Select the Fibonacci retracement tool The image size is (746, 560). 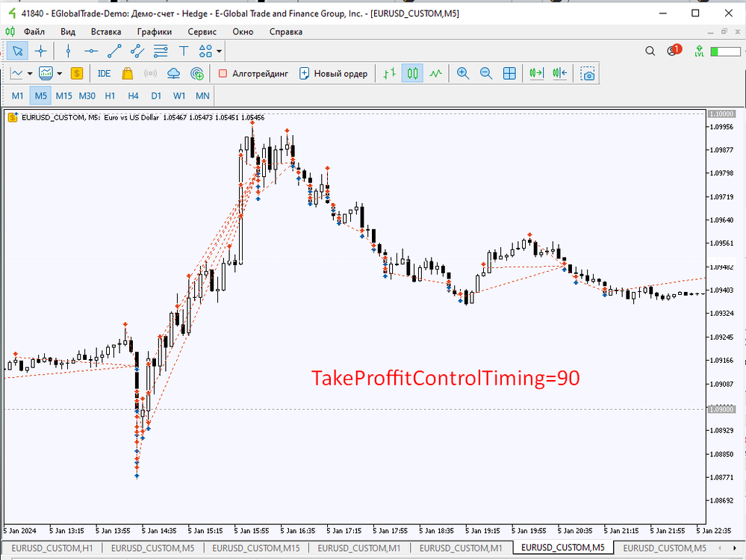point(161,51)
